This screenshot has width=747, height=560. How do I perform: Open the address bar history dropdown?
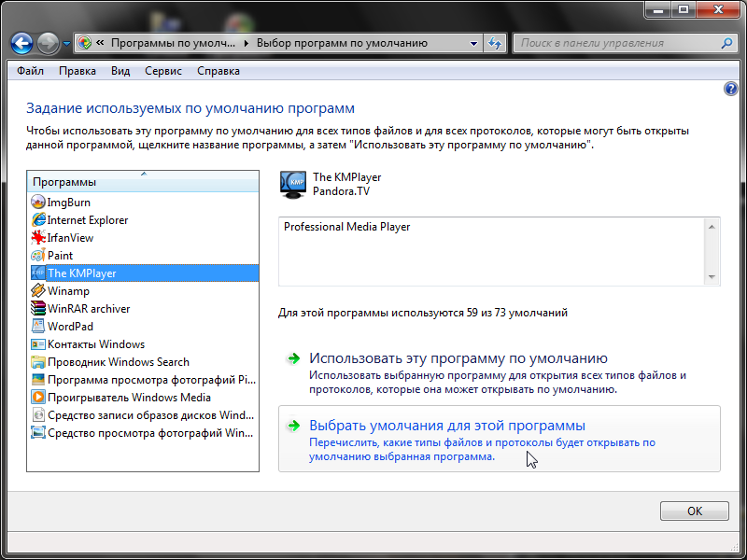point(473,43)
